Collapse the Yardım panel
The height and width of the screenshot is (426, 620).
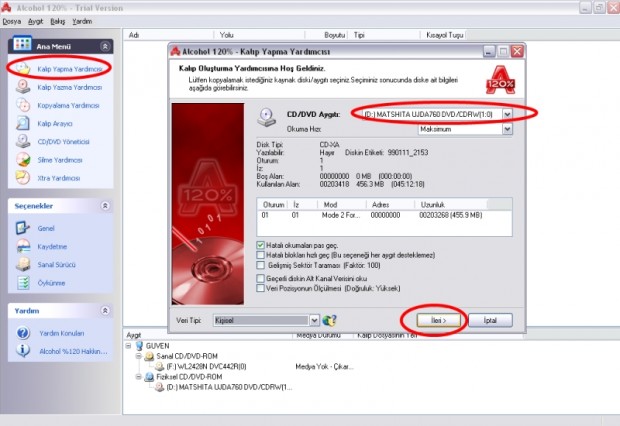click(x=105, y=311)
